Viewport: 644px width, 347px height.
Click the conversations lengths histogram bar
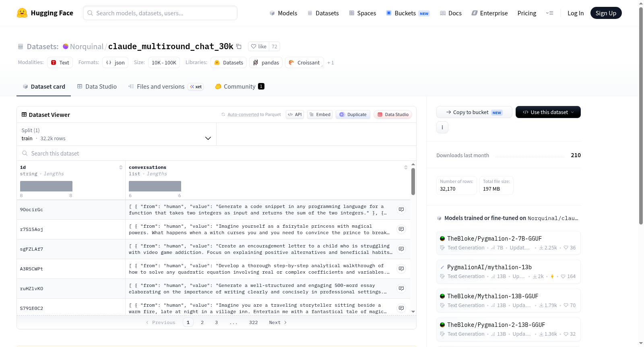point(155,186)
